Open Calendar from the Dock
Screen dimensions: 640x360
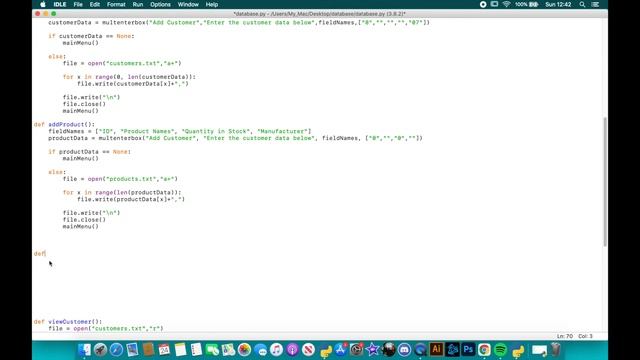[x=164, y=350]
